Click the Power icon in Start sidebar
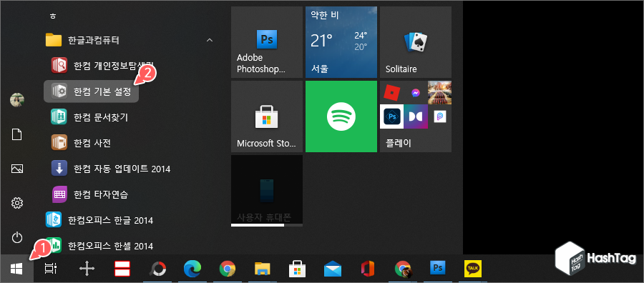This screenshot has height=283, width=644. (x=17, y=237)
